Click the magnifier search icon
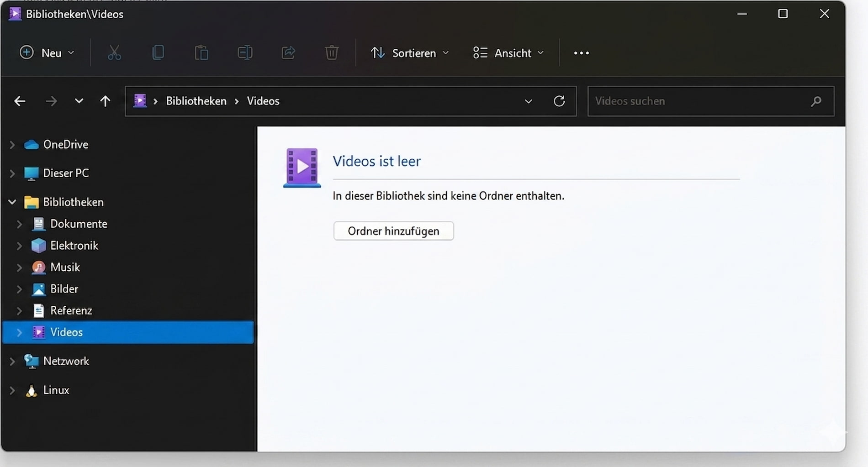 (x=816, y=101)
